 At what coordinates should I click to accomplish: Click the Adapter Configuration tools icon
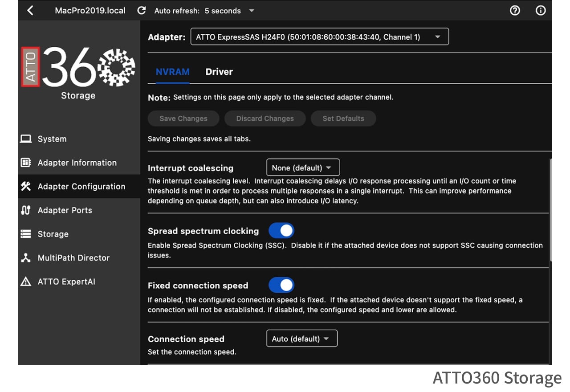(26, 186)
